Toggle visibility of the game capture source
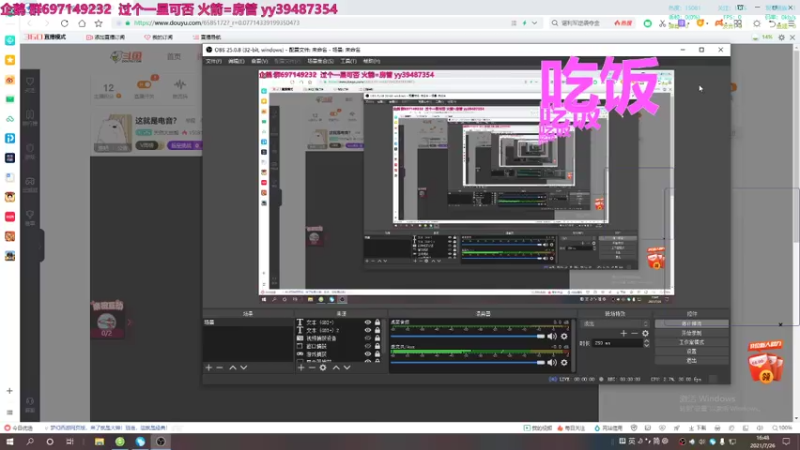Viewport: 800px width, 450px height. click(x=367, y=354)
